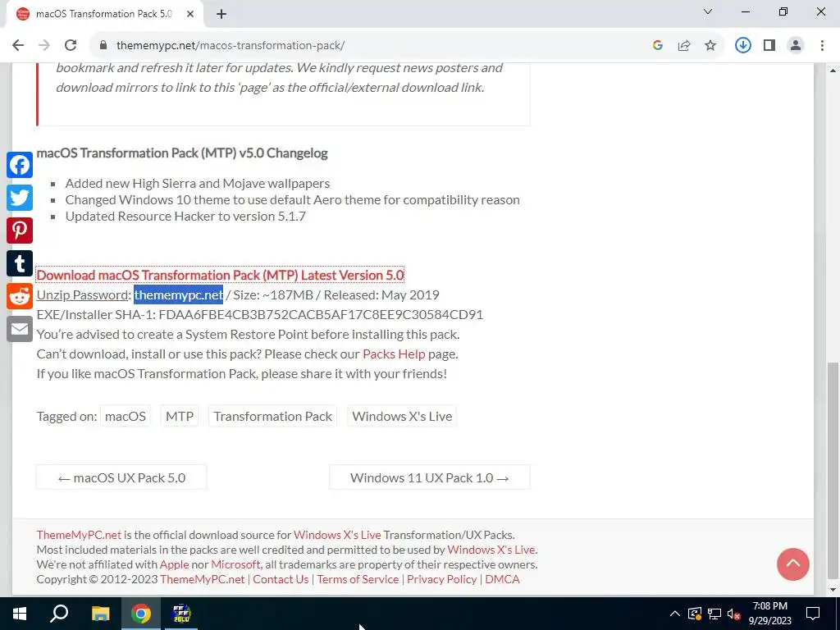Open File Explorer from taskbar
The width and height of the screenshot is (840, 630).
coord(100,614)
